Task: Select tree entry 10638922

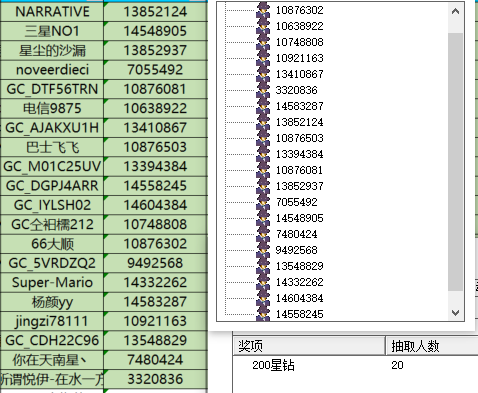Action: (x=299, y=26)
